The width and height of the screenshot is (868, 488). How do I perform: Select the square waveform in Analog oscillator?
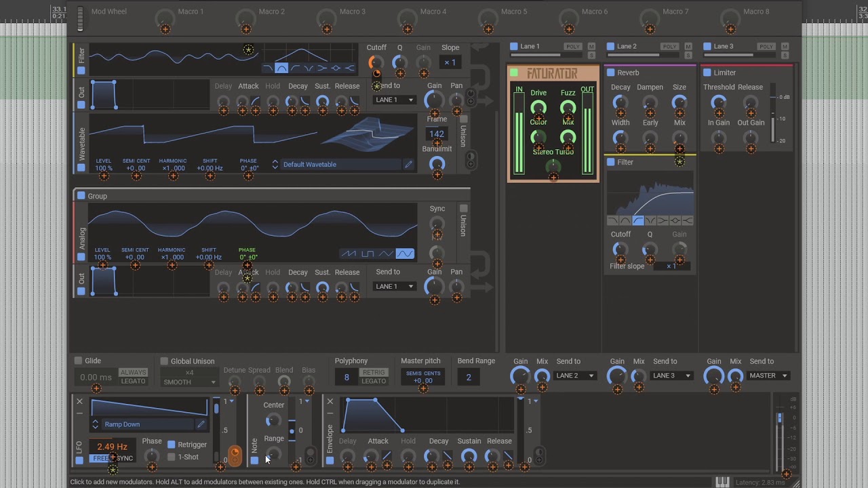click(368, 254)
